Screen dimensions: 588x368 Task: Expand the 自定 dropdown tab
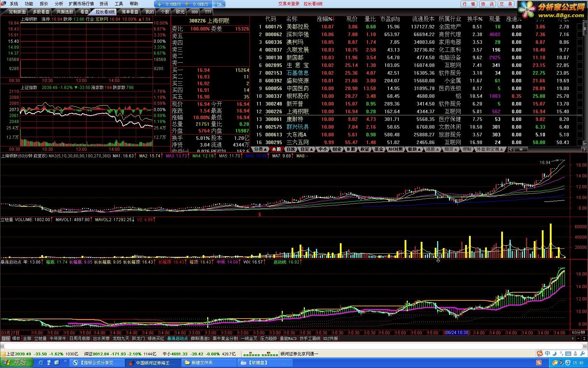click(307, 149)
